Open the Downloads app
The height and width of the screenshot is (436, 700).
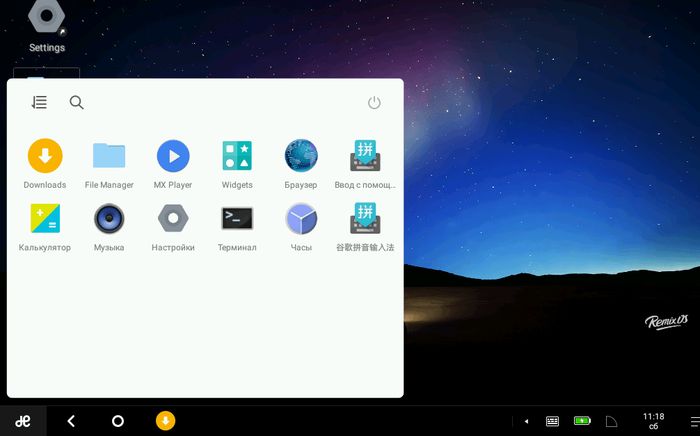(44, 156)
